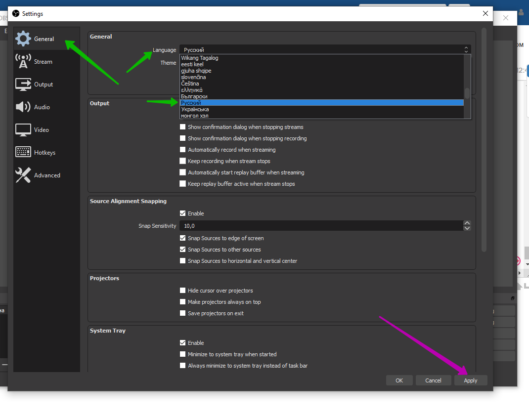Open the Language dropdown combo box
529x420 pixels.
pos(325,50)
